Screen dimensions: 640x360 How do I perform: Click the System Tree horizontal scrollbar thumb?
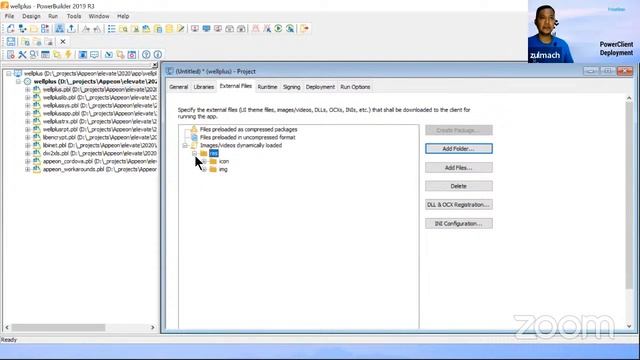pos(58,327)
